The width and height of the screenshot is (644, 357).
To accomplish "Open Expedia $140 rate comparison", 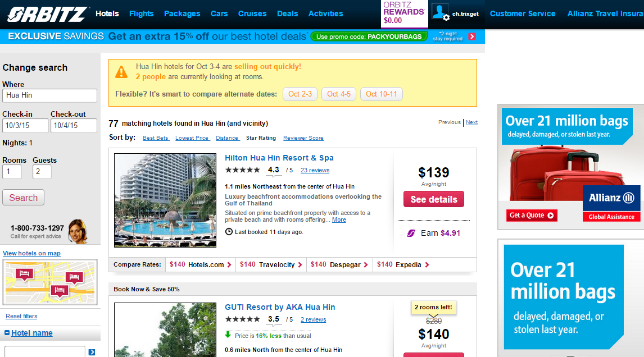I will pos(403,265).
